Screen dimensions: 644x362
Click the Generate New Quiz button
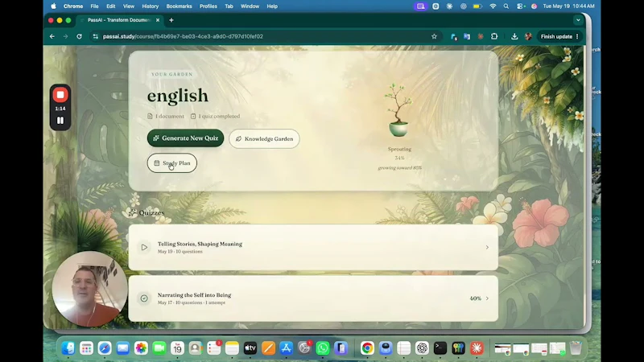185,138
